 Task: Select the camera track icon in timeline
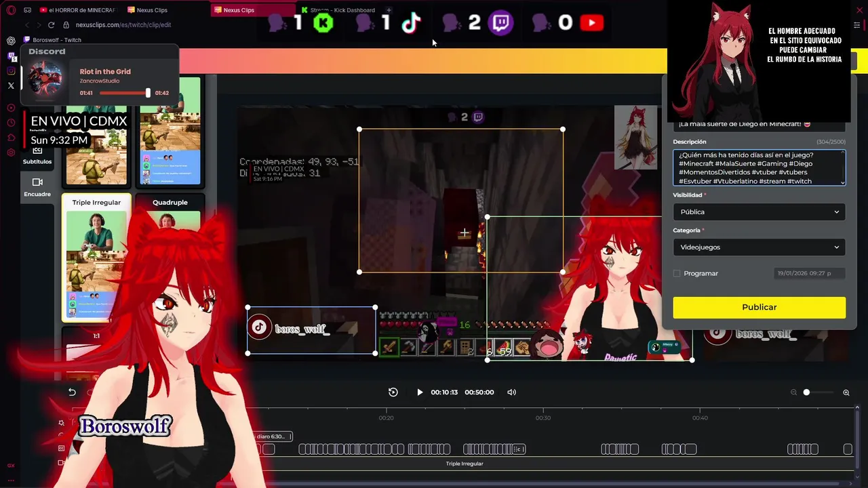(x=61, y=463)
